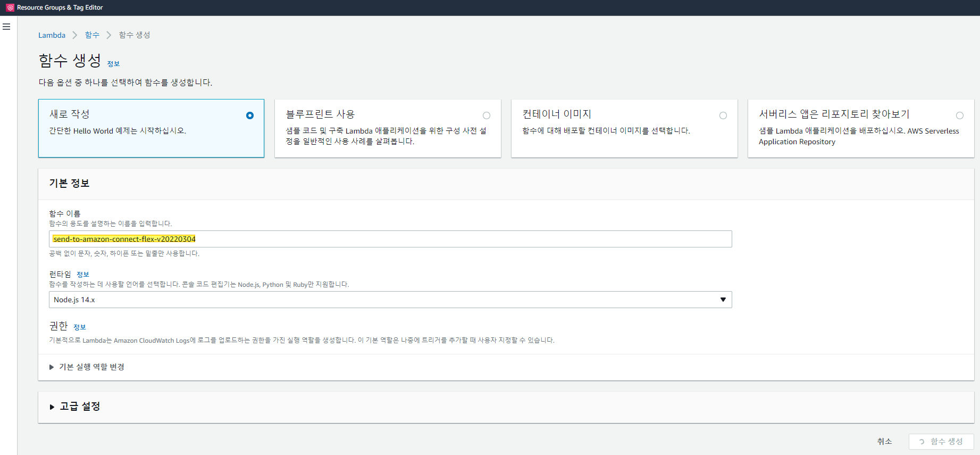Open 정보 link next to 함수 생성 heading

coord(113,64)
